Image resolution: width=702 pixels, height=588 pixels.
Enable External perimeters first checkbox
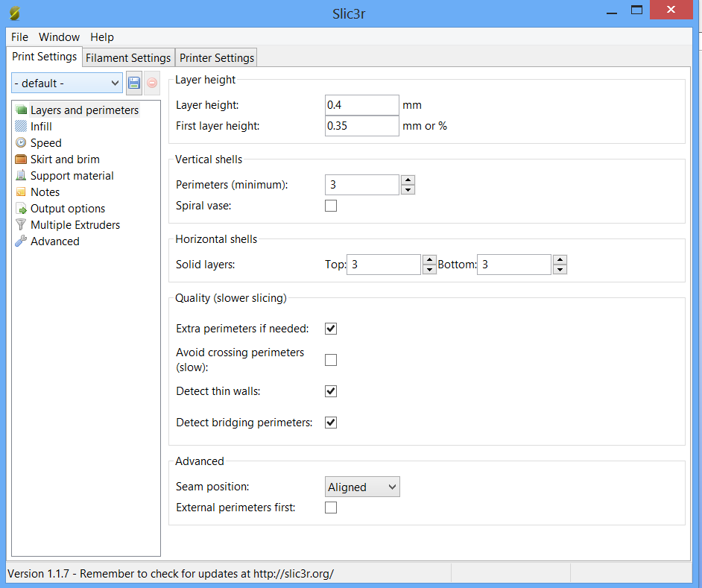pyautogui.click(x=331, y=508)
